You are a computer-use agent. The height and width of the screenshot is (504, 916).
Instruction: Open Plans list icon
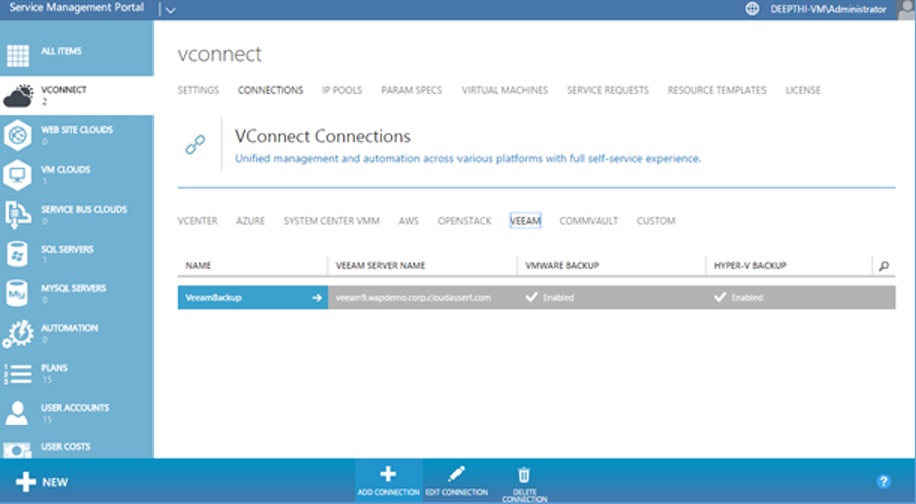click(18, 374)
